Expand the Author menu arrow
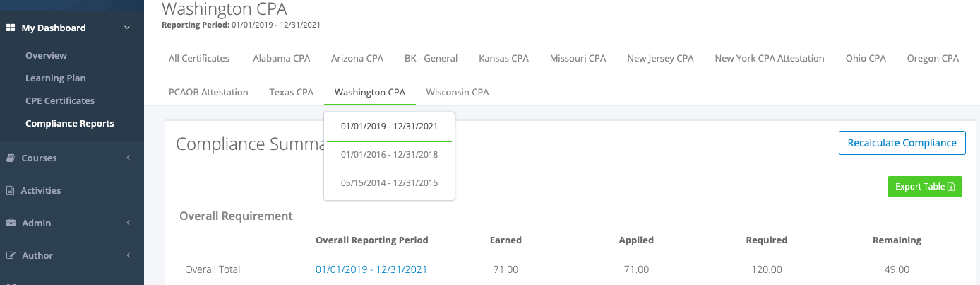 [x=128, y=256]
